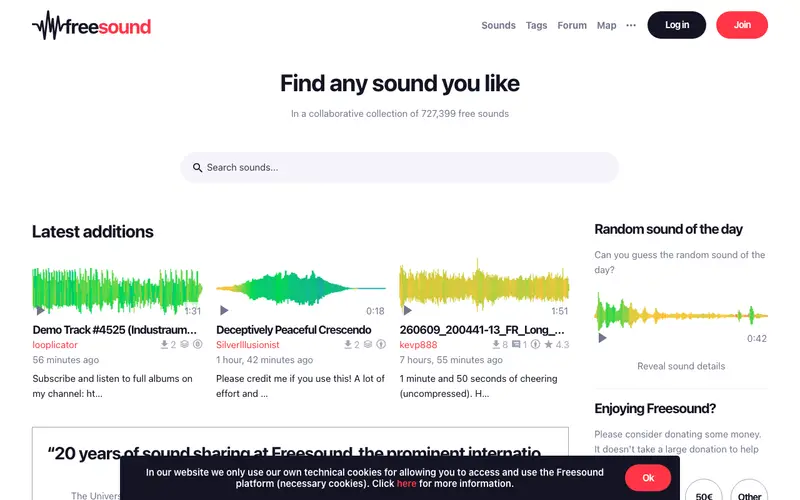
Task: Click license icon on SilverIllusionist's sound
Action: 381,345
